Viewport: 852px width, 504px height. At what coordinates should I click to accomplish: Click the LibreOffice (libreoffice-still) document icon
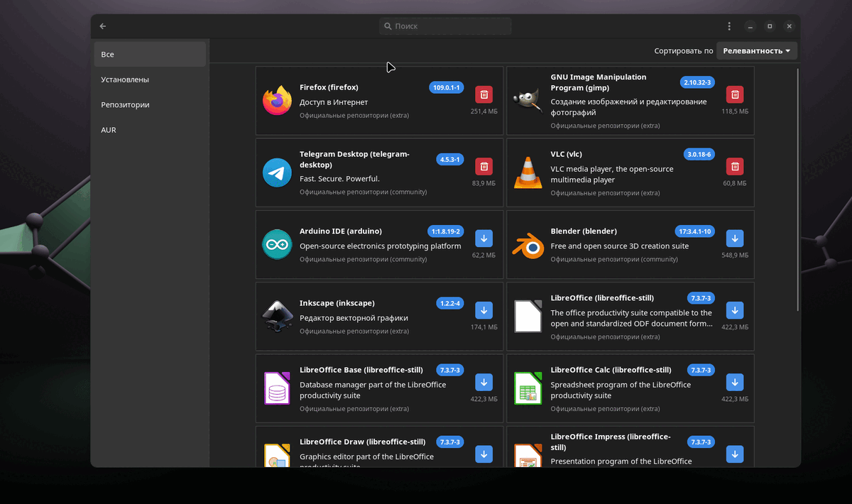pyautogui.click(x=528, y=316)
